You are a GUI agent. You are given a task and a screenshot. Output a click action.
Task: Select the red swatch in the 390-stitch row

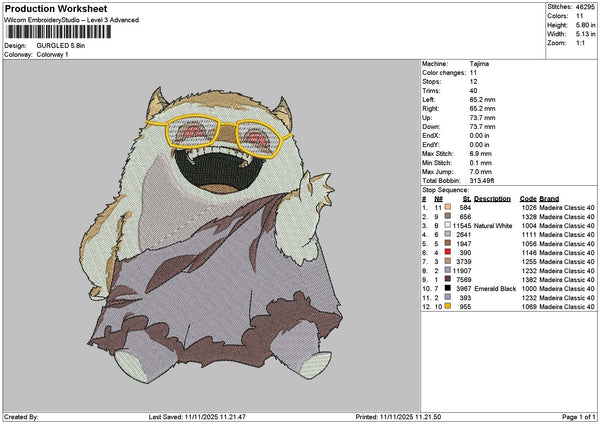(x=448, y=252)
